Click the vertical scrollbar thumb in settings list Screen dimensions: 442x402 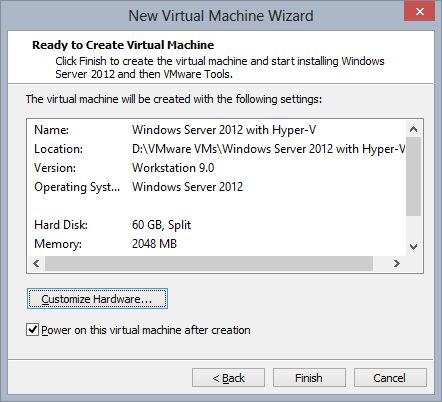click(x=414, y=176)
